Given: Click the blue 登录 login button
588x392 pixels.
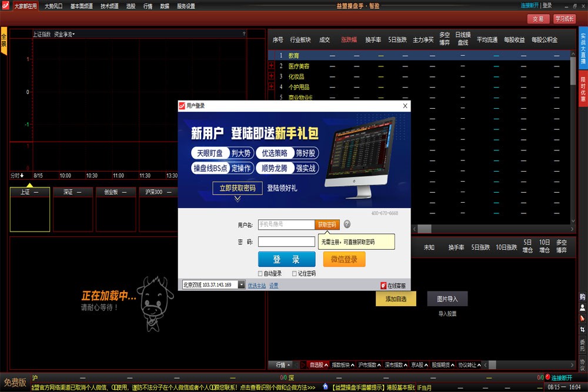Looking at the screenshot, I should 286,259.
